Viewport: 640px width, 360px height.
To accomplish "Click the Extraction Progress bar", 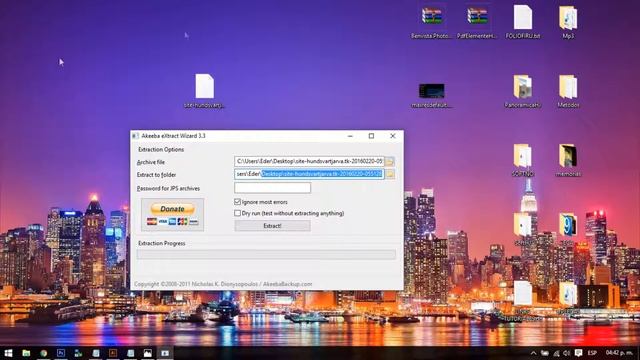I will [x=266, y=255].
